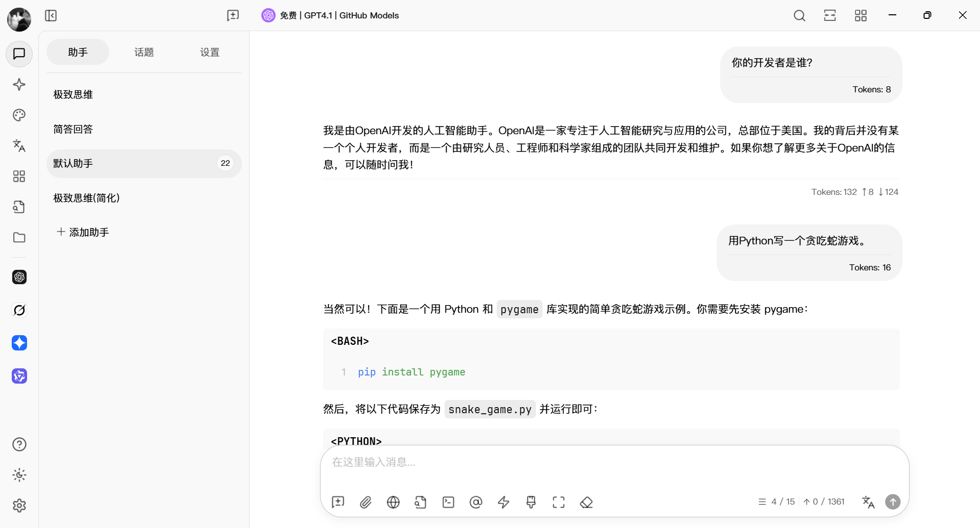Open mini apps grid in top bar
Screen dimensions: 980x528
click(x=861, y=16)
